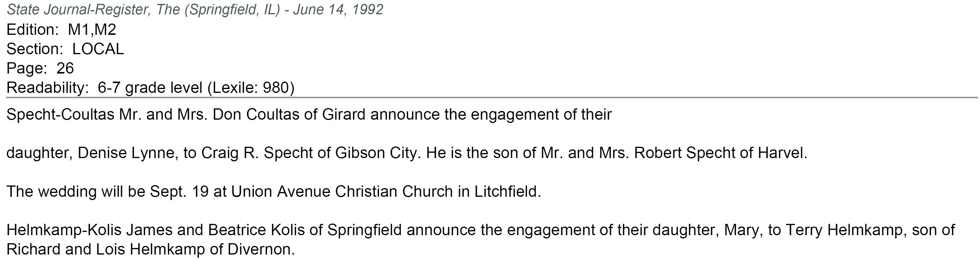Click the words Robert Specht of Harvel
Image resolution: width=980 pixels, height=259 pixels.
[x=720, y=153]
